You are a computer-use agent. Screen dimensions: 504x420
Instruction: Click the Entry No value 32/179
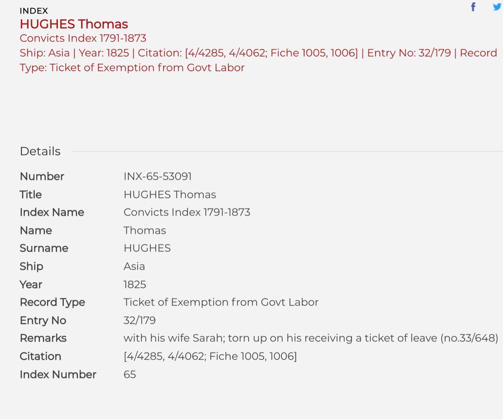tap(139, 320)
